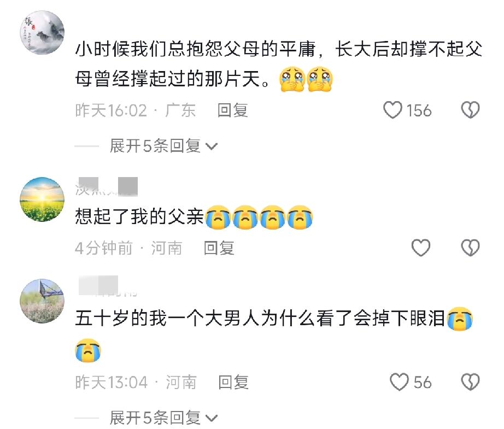The width and height of the screenshot is (504, 429).
Task: Click the chevron beside first 展开5条回复
Action: tap(212, 147)
